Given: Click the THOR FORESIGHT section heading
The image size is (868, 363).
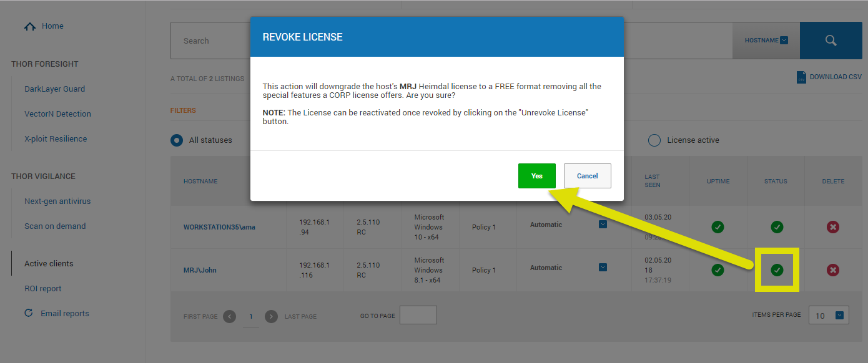Looking at the screenshot, I should 45,64.
